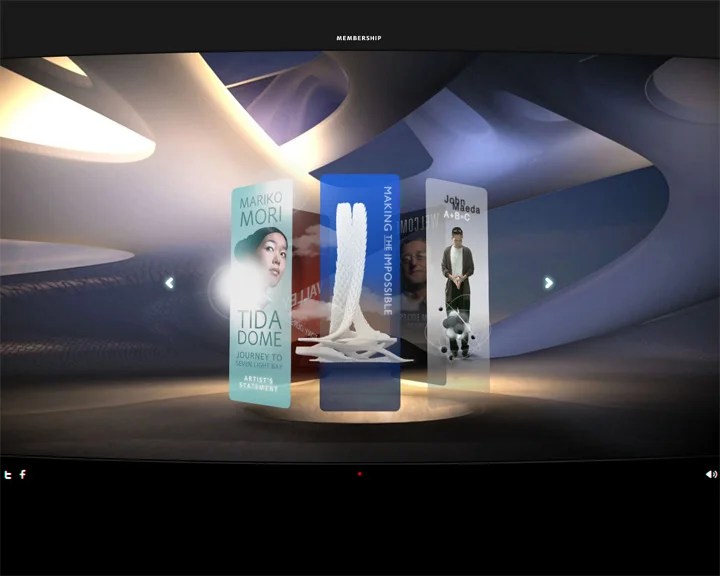This screenshot has width=720, height=576.
Task: Open the Facebook share icon
Action: [22, 474]
